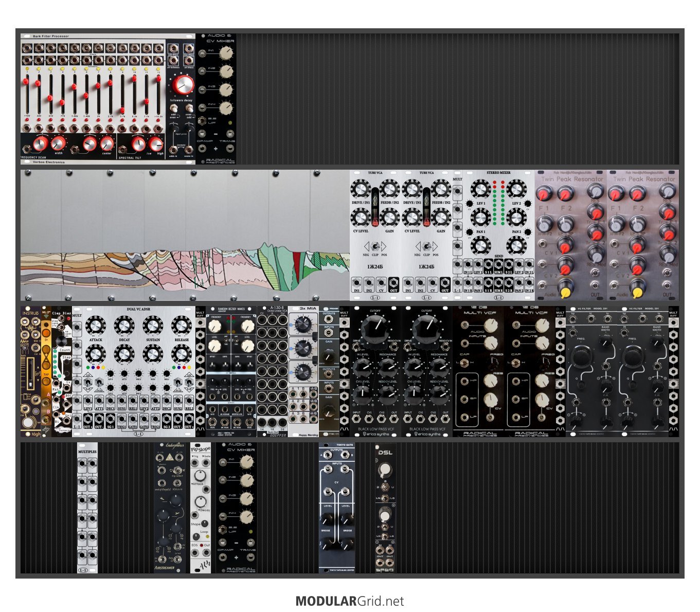700x612 pixels.
Task: Click the followers decay knob
Action: [182, 85]
